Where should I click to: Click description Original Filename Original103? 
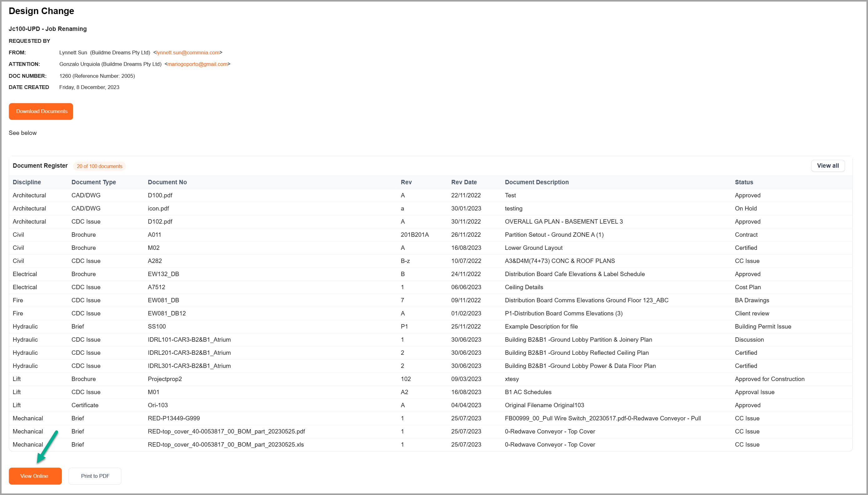(544, 405)
